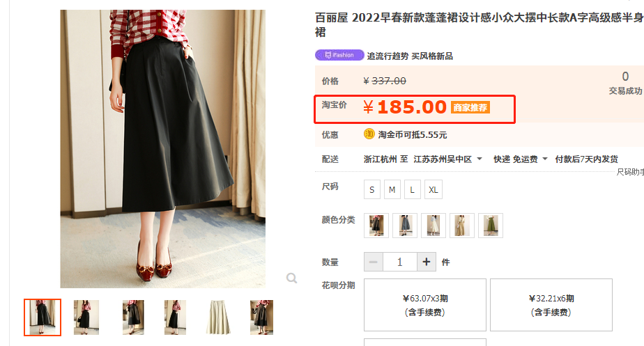Click the magnifier zoom icon below product image
The image size is (644, 346).
291,278
